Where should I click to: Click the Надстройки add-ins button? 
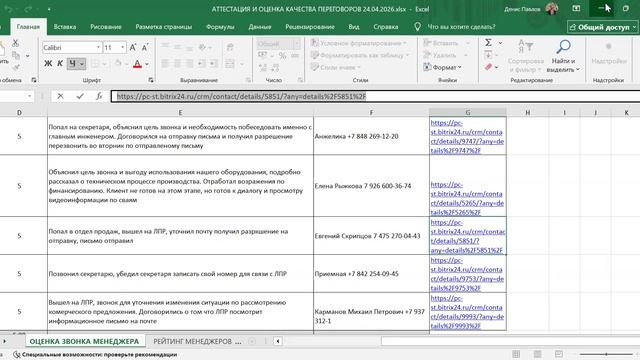point(609,54)
